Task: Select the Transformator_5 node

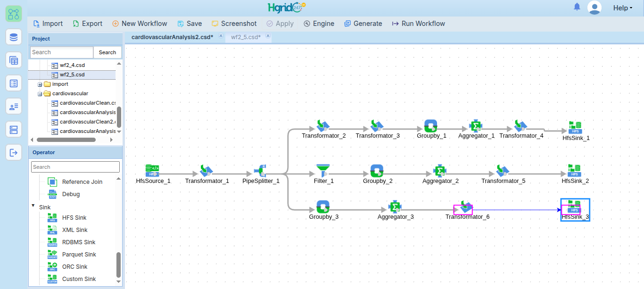Action: pos(503,170)
